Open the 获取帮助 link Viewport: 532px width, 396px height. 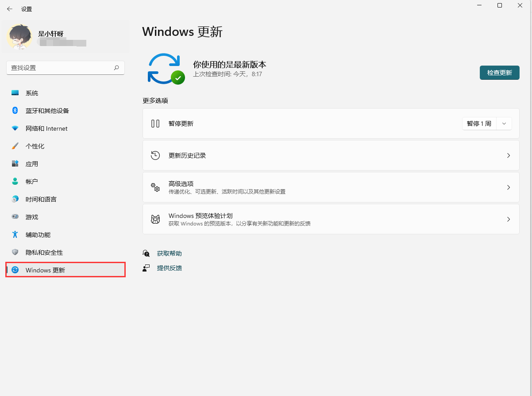tap(169, 253)
